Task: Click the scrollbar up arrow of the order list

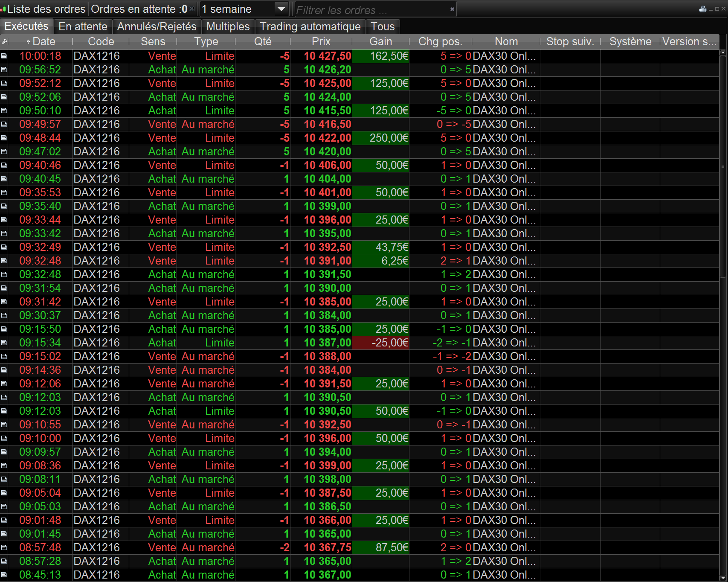Action: [723, 53]
